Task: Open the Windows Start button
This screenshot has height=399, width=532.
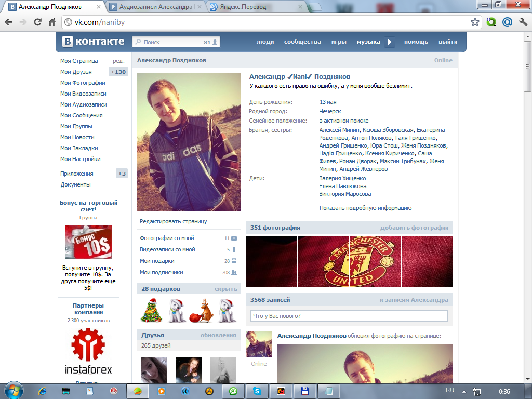Action: click(14, 391)
